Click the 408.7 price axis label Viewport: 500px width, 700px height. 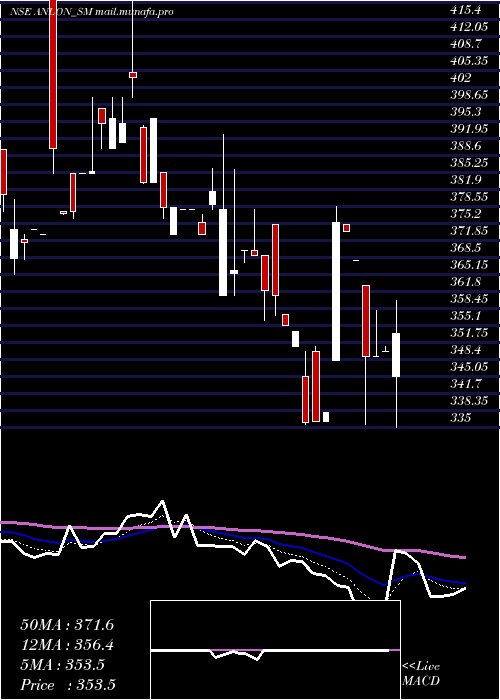465,44
